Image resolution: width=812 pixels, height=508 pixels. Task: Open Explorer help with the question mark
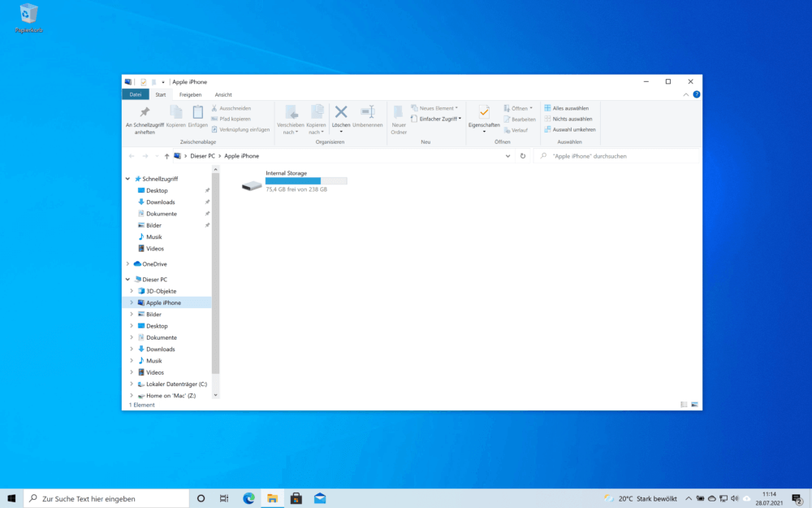697,94
